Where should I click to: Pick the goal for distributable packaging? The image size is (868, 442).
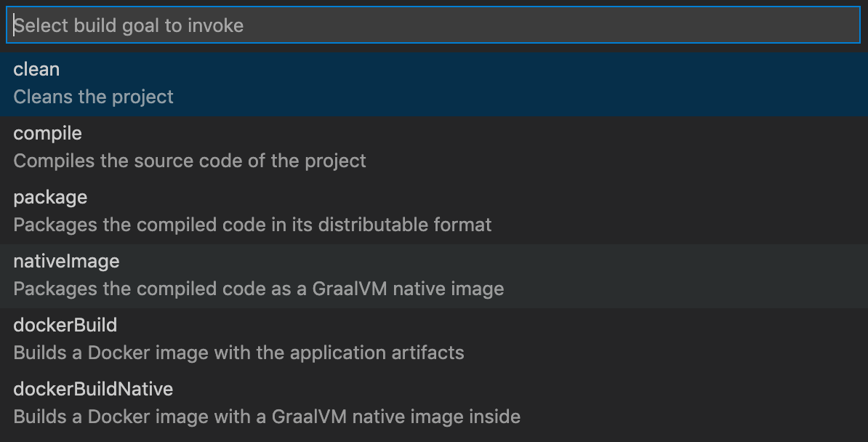[434, 212]
